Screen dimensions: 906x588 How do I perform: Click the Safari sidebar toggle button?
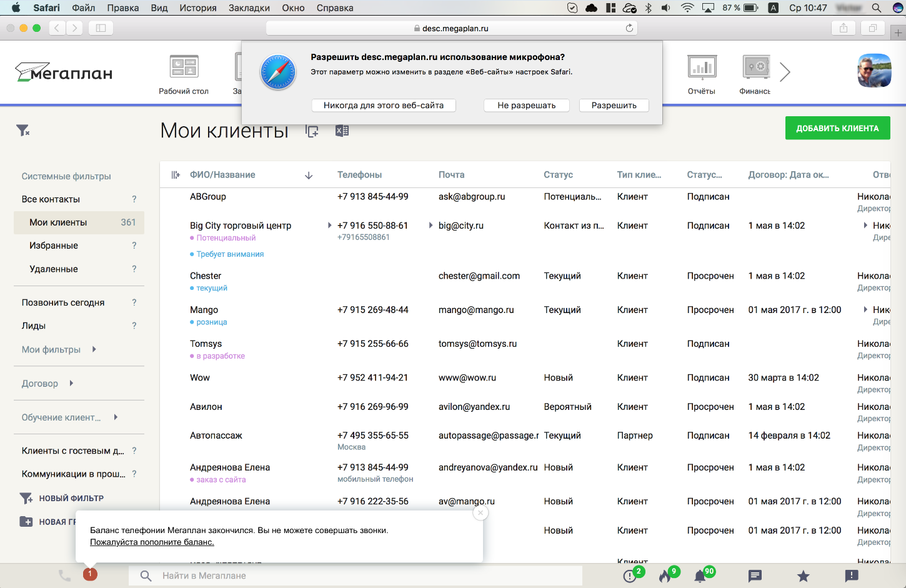[x=101, y=28]
